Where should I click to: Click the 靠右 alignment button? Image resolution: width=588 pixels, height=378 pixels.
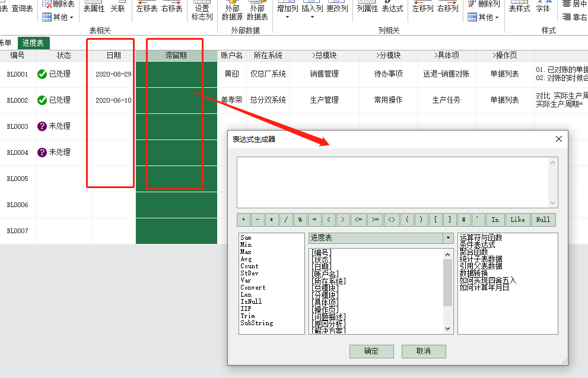click(575, 17)
